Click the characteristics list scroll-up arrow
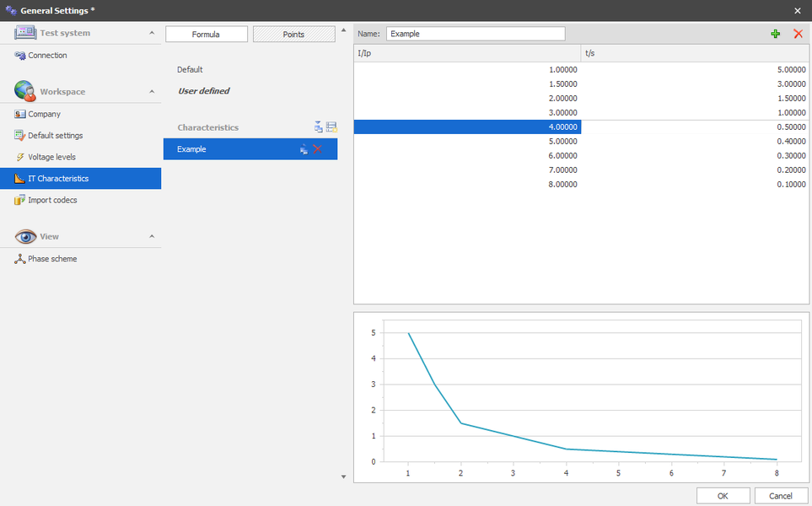Image resolution: width=812 pixels, height=506 pixels. pyautogui.click(x=343, y=30)
